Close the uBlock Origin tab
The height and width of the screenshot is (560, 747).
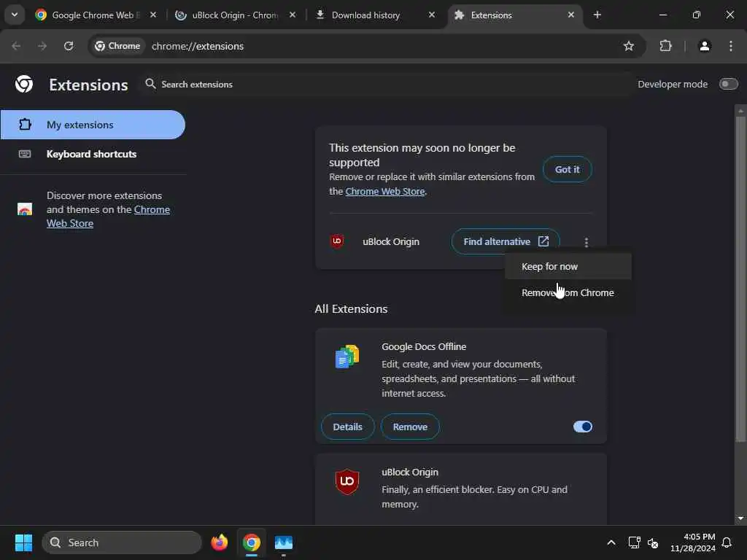(293, 15)
